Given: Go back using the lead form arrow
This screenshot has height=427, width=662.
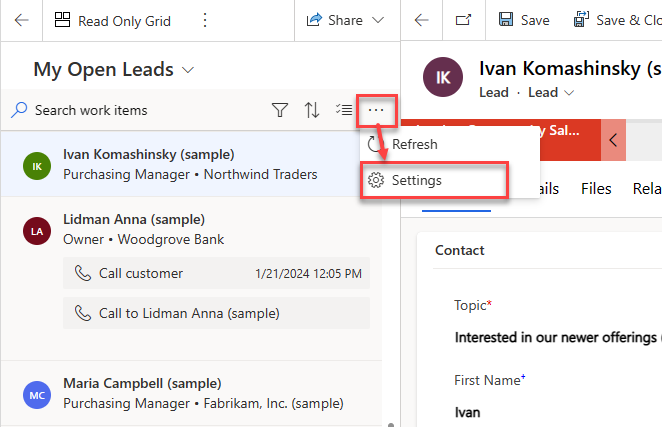Looking at the screenshot, I should 421,20.
